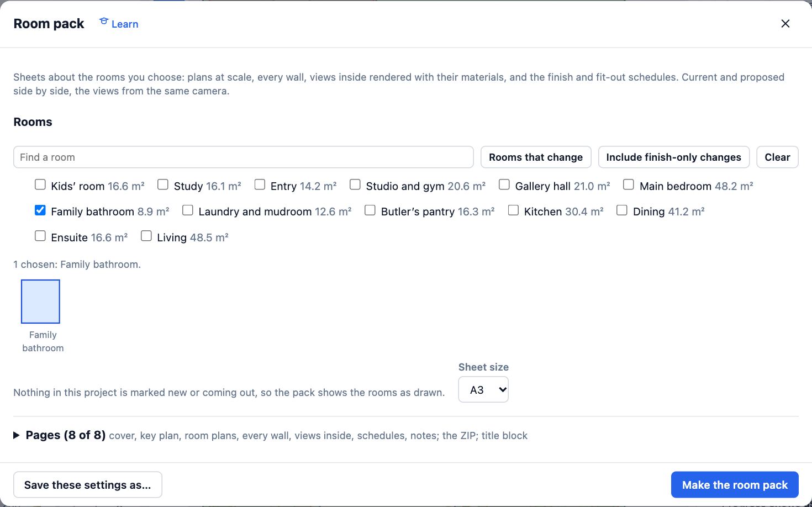
Task: Enable the Study 16.1 m² checkbox
Action: [x=163, y=184]
